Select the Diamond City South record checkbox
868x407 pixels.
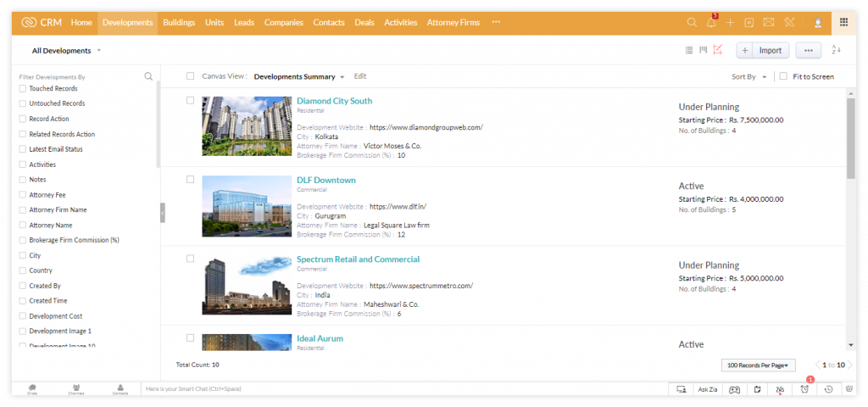[191, 100]
